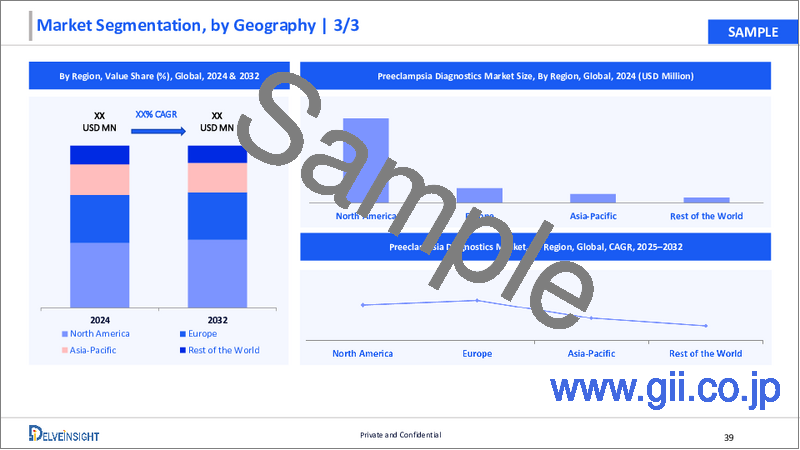Click the XX% CAGR arrow between stacked bars
800x450 pixels.
point(158,142)
